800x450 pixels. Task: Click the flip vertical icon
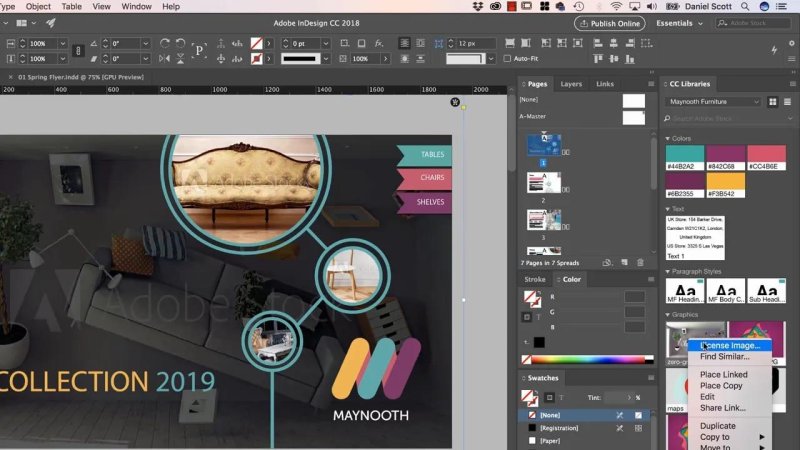point(180,59)
